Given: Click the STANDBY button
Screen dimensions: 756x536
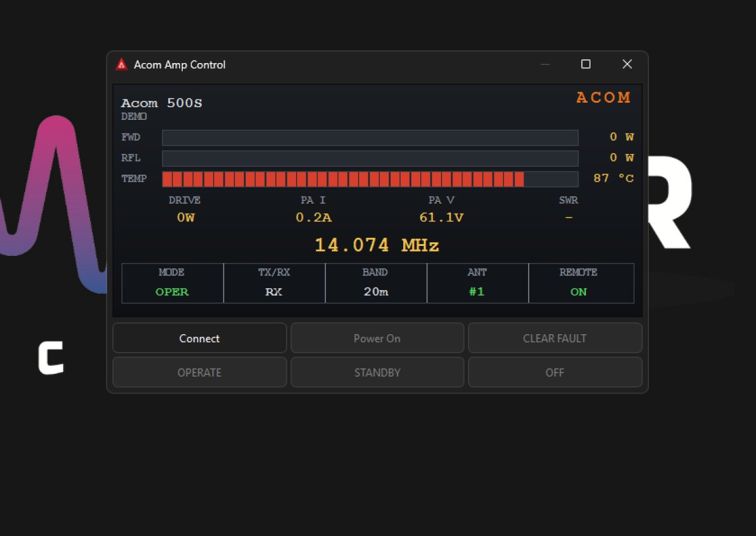Looking at the screenshot, I should [377, 372].
